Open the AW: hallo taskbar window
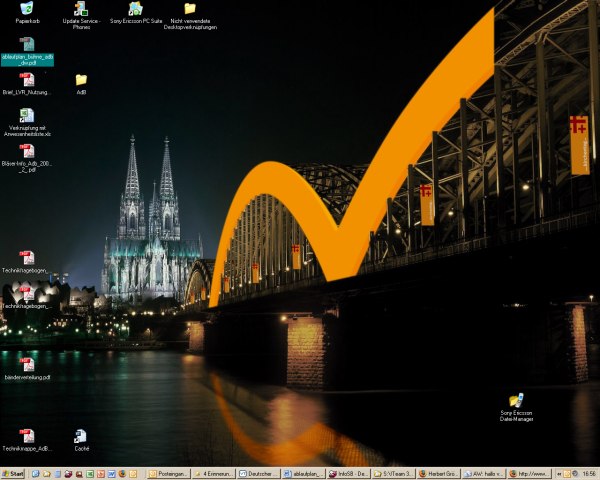Screen dimensions: 600x480 [x=483, y=473]
